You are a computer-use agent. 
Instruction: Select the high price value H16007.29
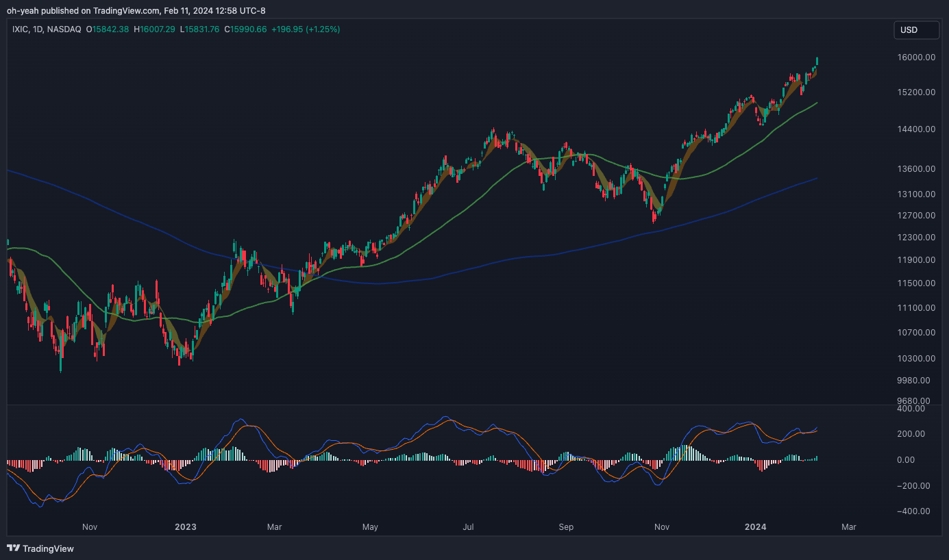point(154,29)
